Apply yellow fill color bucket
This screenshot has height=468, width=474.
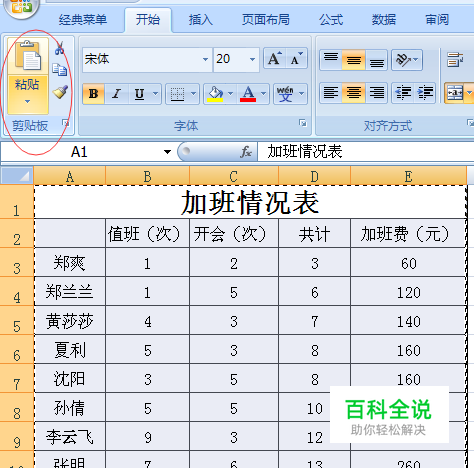click(x=215, y=94)
